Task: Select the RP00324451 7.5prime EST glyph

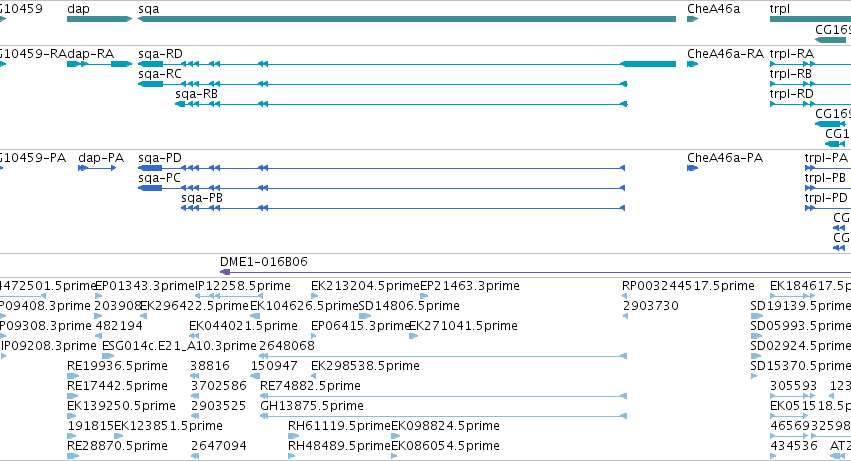Action: (x=625, y=296)
